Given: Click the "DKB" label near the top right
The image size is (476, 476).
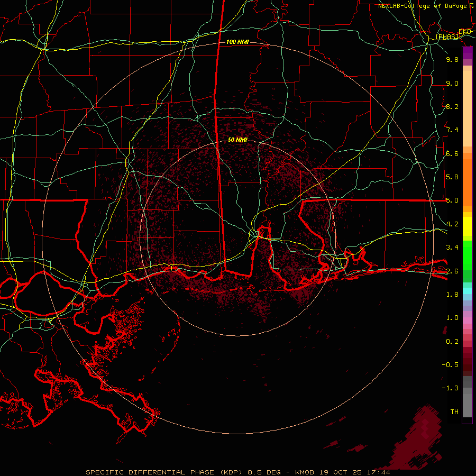Looking at the screenshot, I should click(465, 31).
